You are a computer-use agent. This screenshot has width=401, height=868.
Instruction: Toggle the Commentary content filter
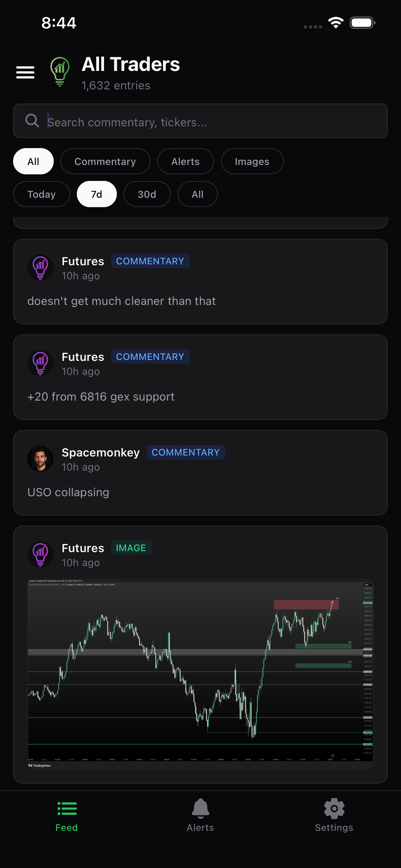(105, 162)
